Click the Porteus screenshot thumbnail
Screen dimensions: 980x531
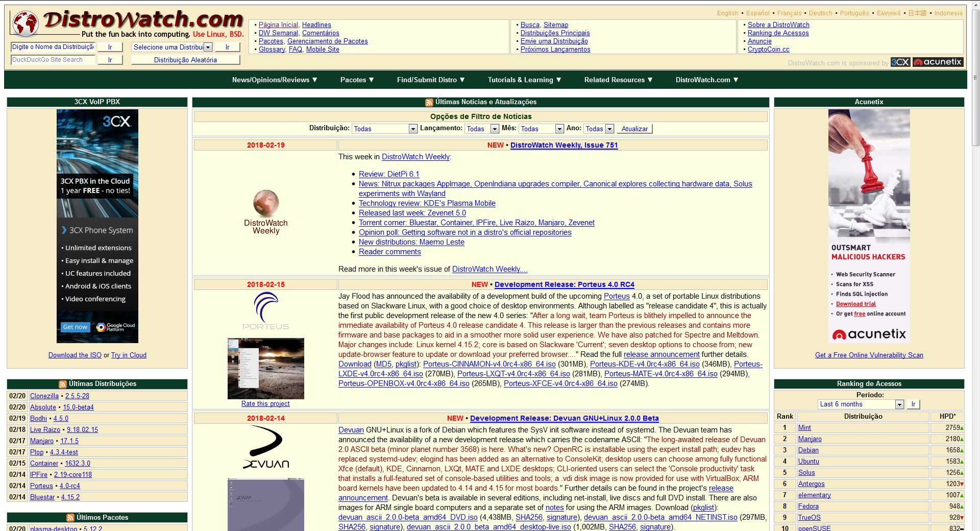click(x=265, y=369)
